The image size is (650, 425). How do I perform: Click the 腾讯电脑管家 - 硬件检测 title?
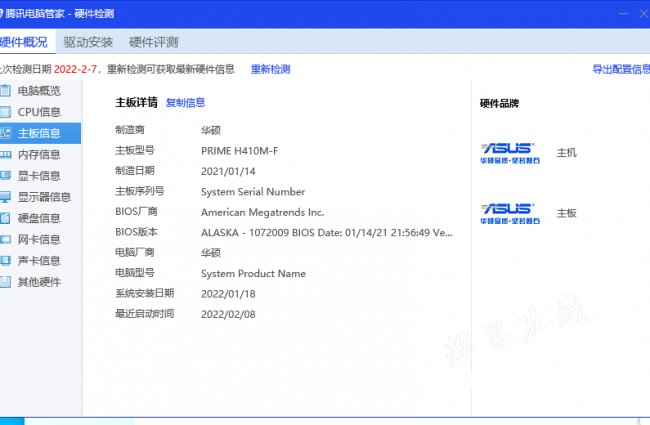tap(59, 14)
